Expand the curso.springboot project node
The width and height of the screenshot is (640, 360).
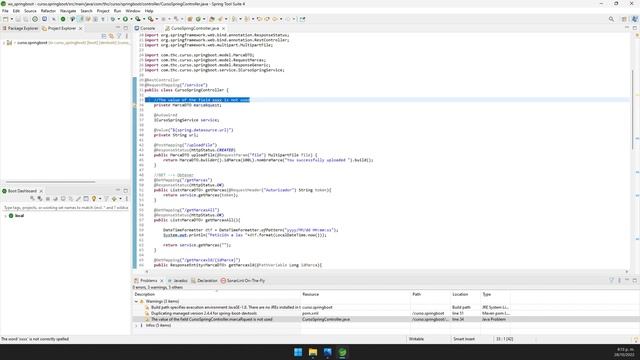(x=4, y=42)
